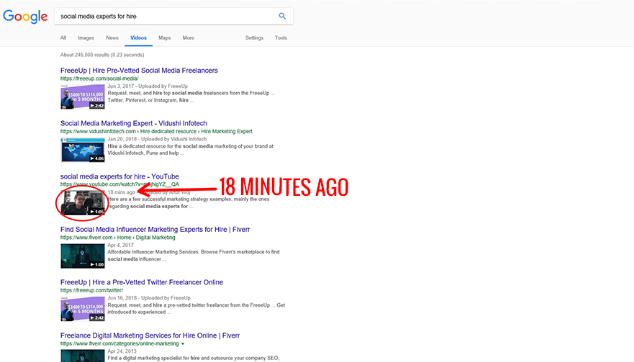Open search Settings
The image size is (634, 362).
click(x=254, y=38)
